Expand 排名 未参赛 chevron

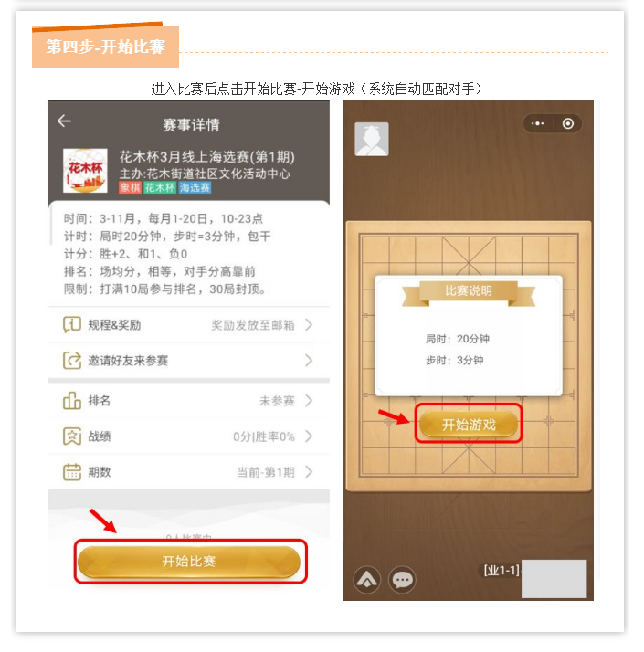[x=309, y=401]
